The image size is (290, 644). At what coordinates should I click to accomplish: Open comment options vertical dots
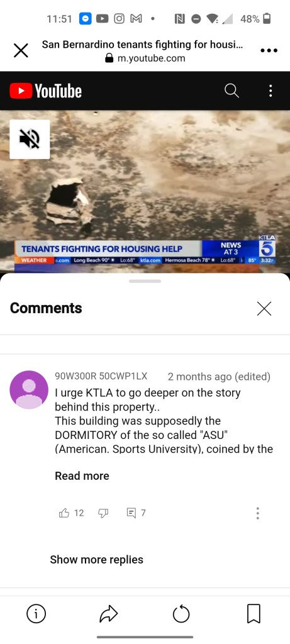pos(257,513)
